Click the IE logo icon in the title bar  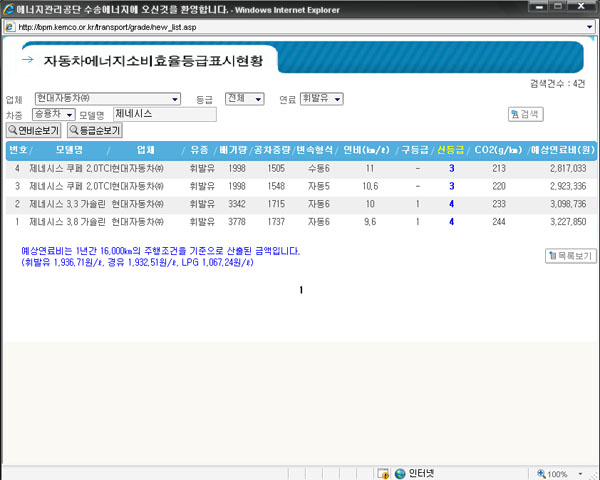8,9
